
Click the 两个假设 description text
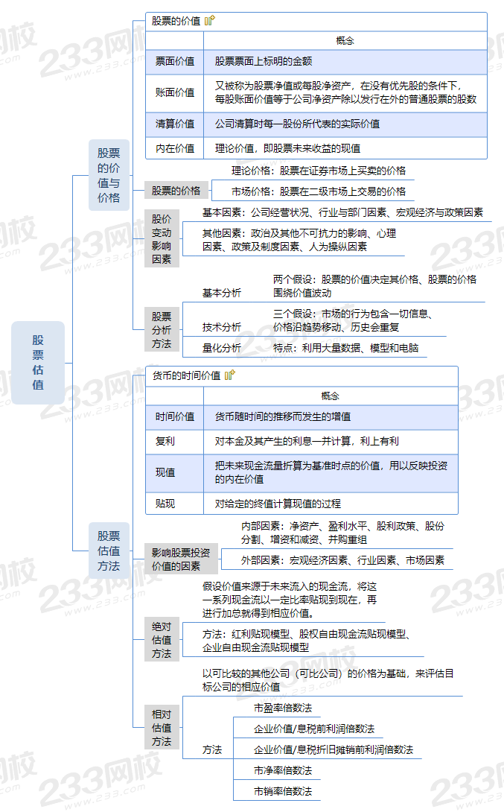[374, 286]
